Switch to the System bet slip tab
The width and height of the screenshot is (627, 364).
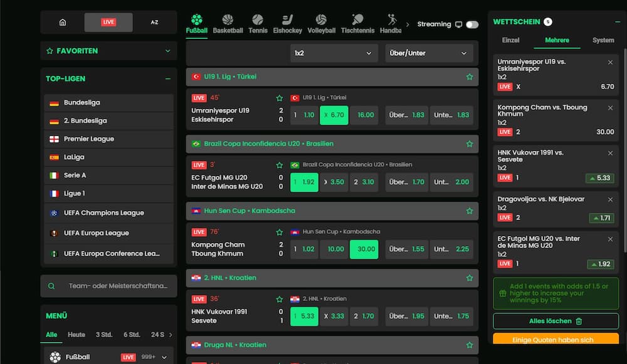tap(603, 39)
